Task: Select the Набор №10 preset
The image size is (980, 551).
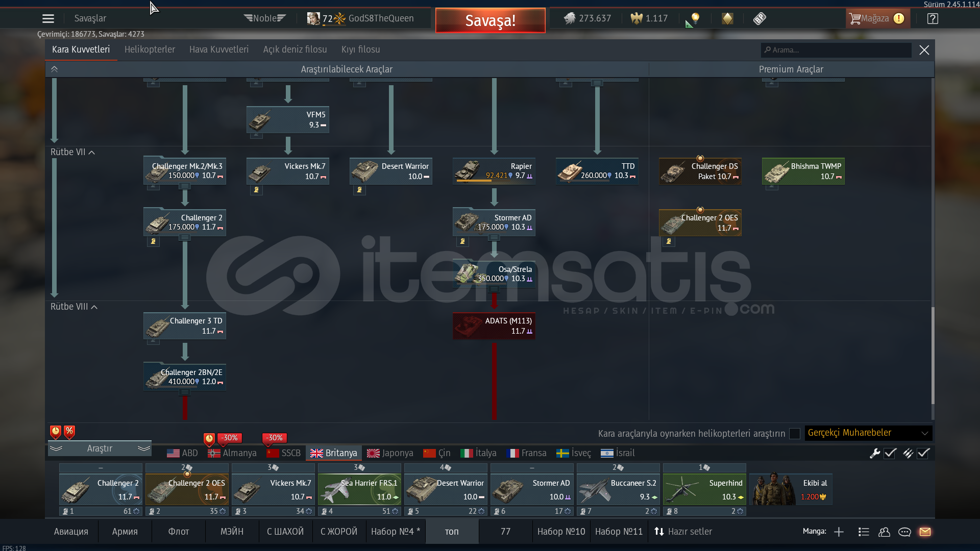Action: [561, 532]
